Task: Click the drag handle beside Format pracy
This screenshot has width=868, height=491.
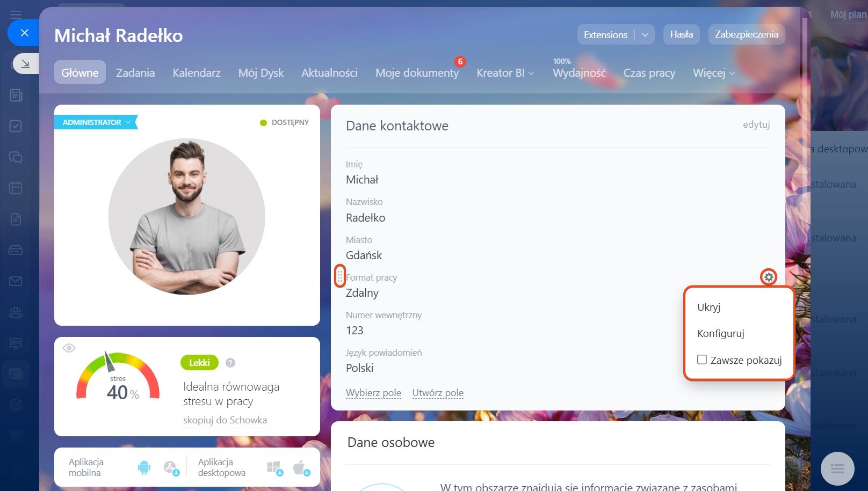Action: [x=340, y=276]
